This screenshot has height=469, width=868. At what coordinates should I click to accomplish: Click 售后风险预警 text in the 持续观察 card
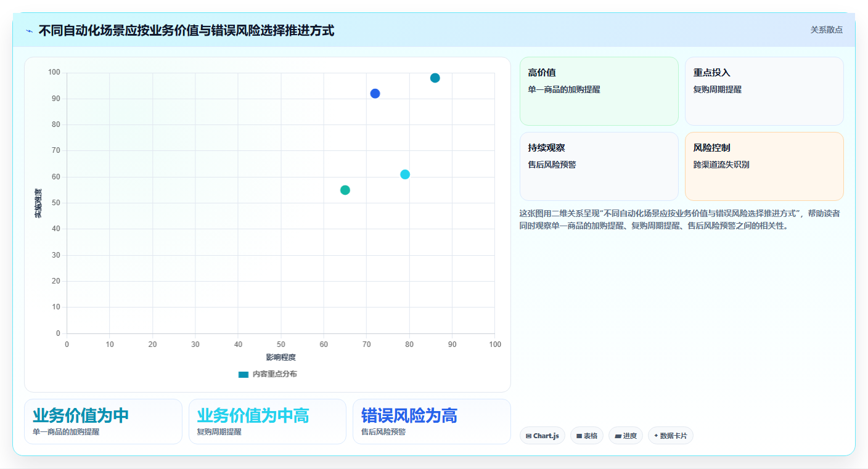click(552, 165)
